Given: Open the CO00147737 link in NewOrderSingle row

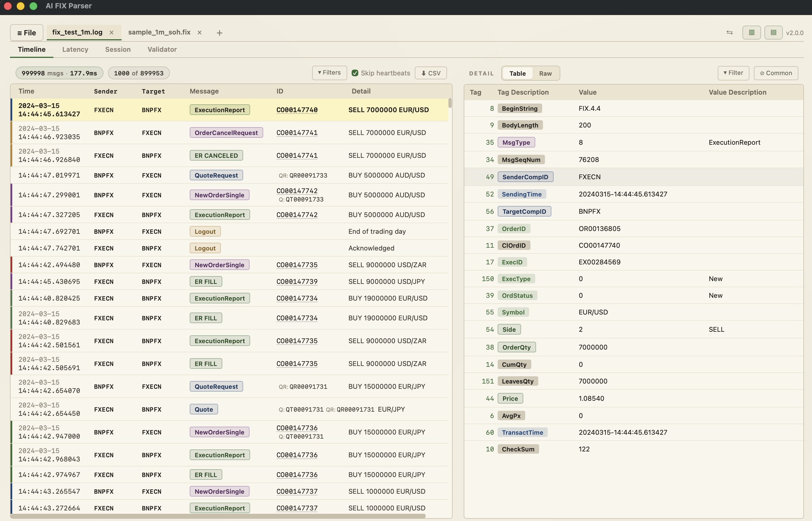Looking at the screenshot, I should pos(297,491).
